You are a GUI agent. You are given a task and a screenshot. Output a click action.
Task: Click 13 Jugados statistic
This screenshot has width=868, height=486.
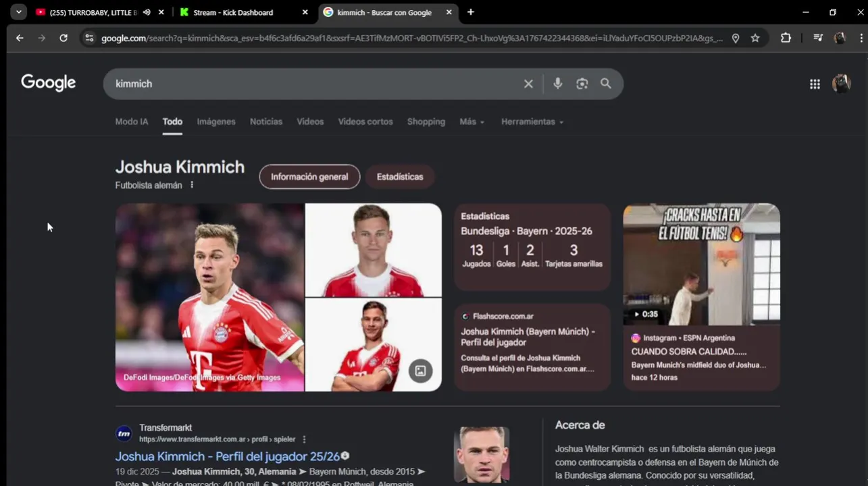pos(476,255)
